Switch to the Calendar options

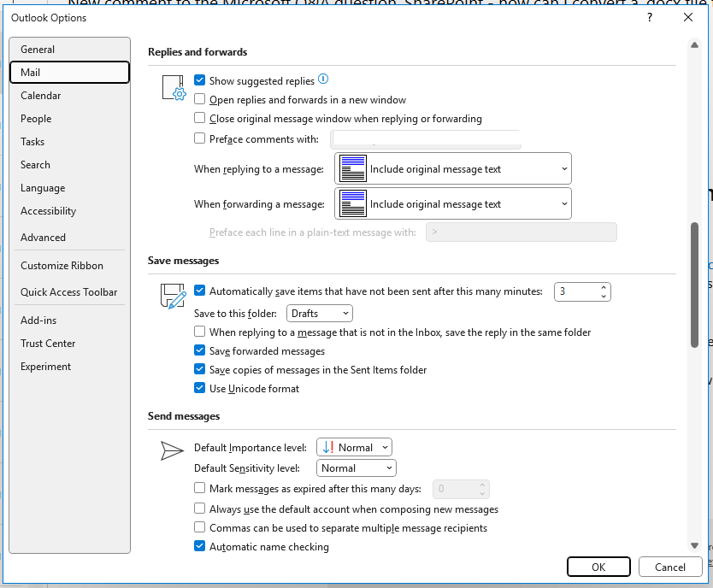point(69,96)
